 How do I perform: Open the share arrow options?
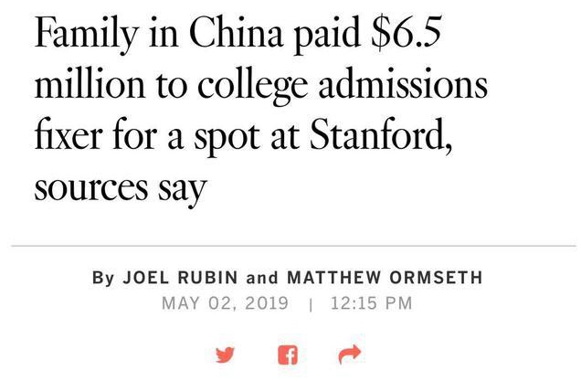(x=349, y=355)
